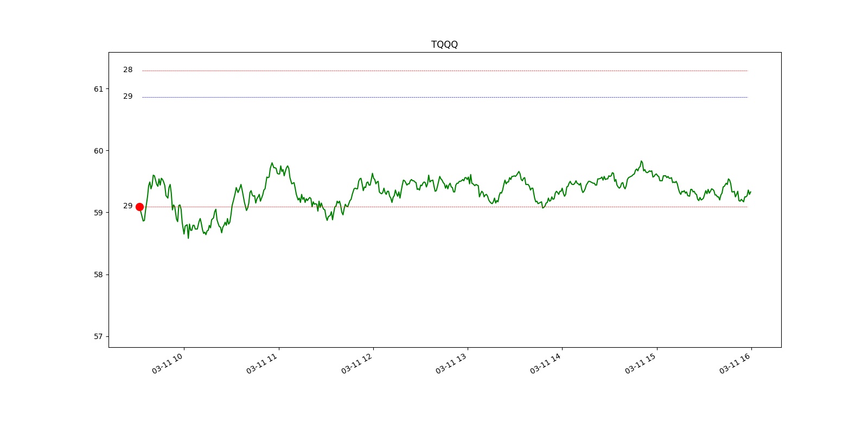This screenshot has width=868, height=434.
Task: Click the TQQQ chart title
Action: (444, 44)
